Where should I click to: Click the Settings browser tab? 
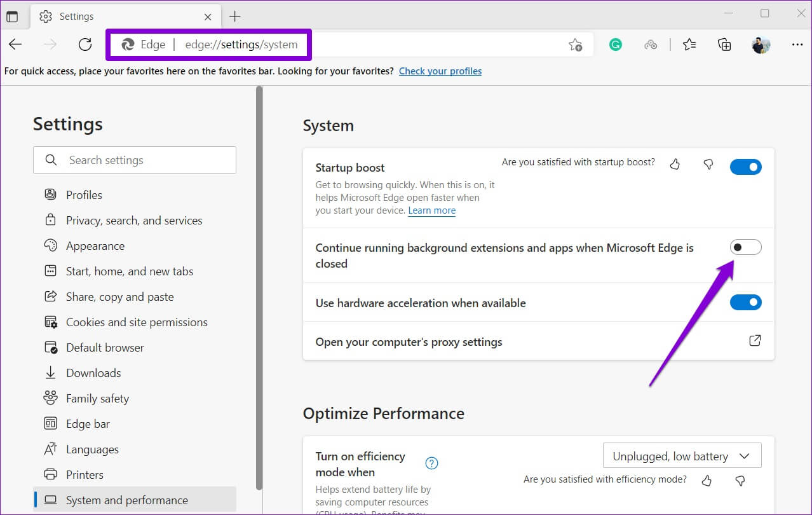(x=126, y=16)
